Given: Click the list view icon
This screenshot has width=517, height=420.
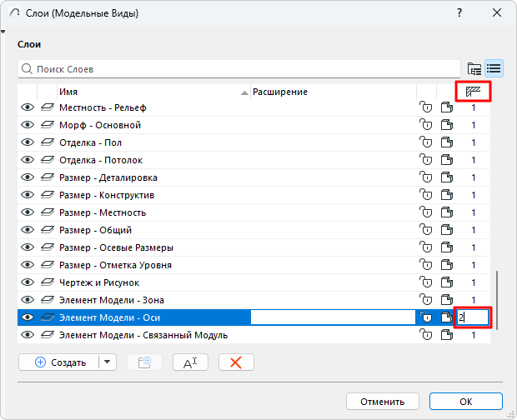Looking at the screenshot, I should tap(494, 68).
